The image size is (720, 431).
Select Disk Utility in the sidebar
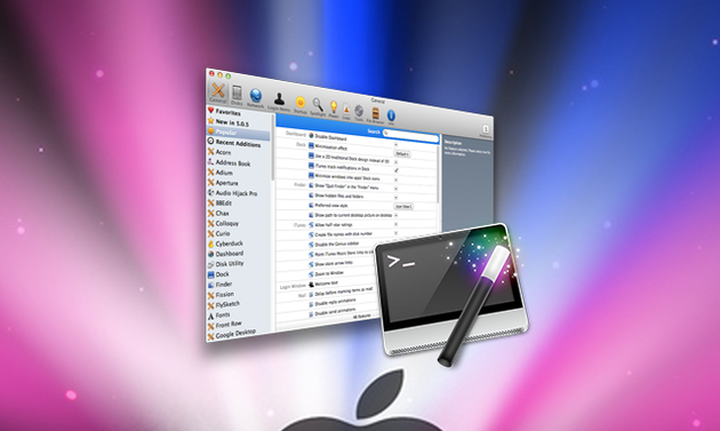tap(225, 264)
